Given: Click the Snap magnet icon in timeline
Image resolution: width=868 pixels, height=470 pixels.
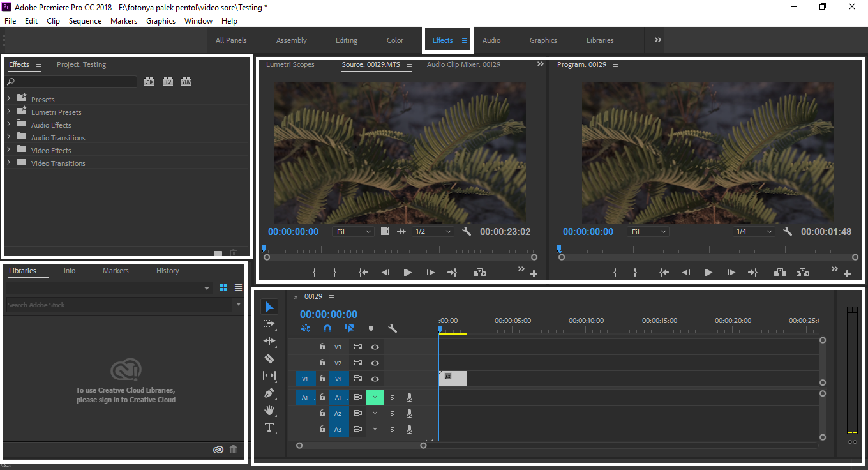Looking at the screenshot, I should pos(327,328).
